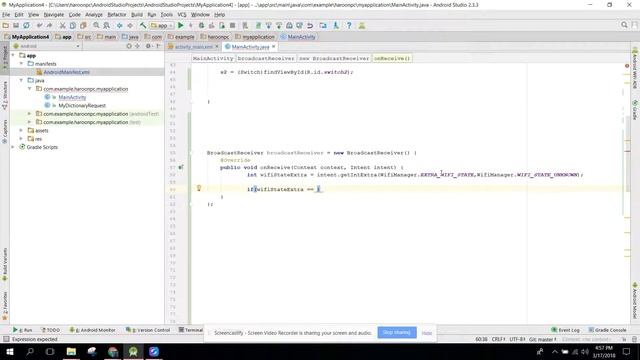
Task: Click the Debug app bug icon
Action: point(201,25)
